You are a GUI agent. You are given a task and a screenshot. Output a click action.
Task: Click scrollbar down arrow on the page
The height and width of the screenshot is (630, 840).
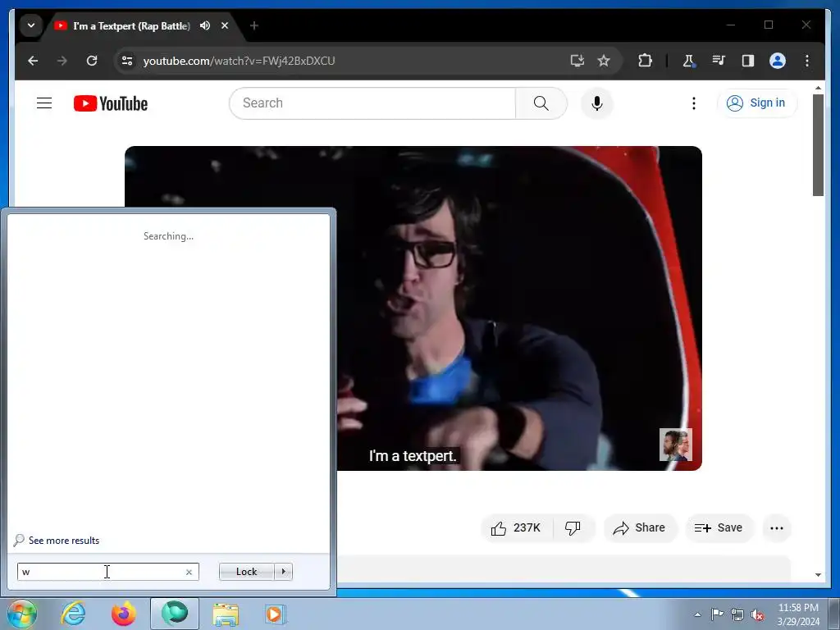(x=818, y=574)
